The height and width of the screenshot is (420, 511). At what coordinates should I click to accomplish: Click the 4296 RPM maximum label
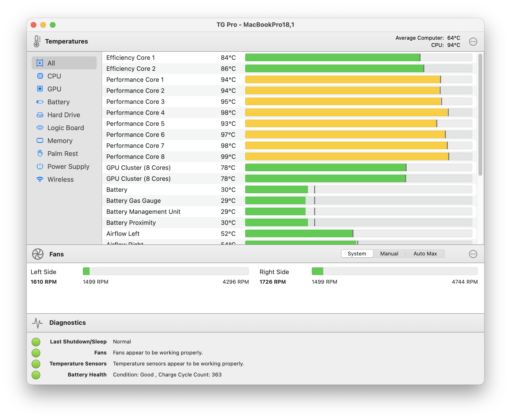(x=236, y=282)
